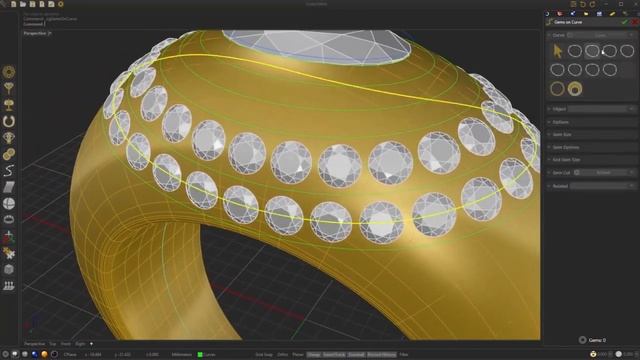Click the green layer color swatch
Viewport: 640px width, 360px height.
(200, 355)
